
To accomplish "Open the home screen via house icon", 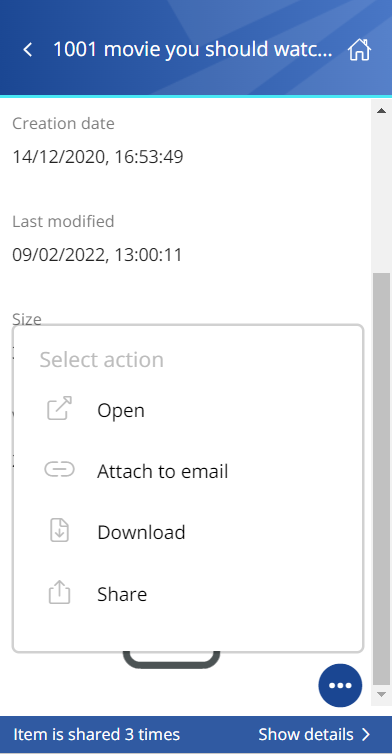I will tap(359, 50).
